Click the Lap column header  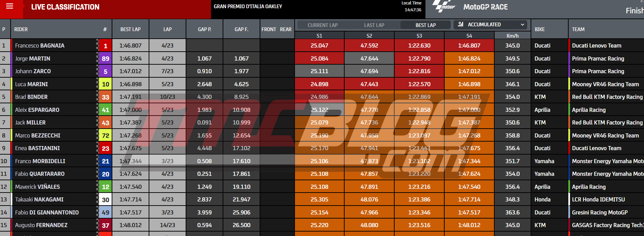(168, 29)
